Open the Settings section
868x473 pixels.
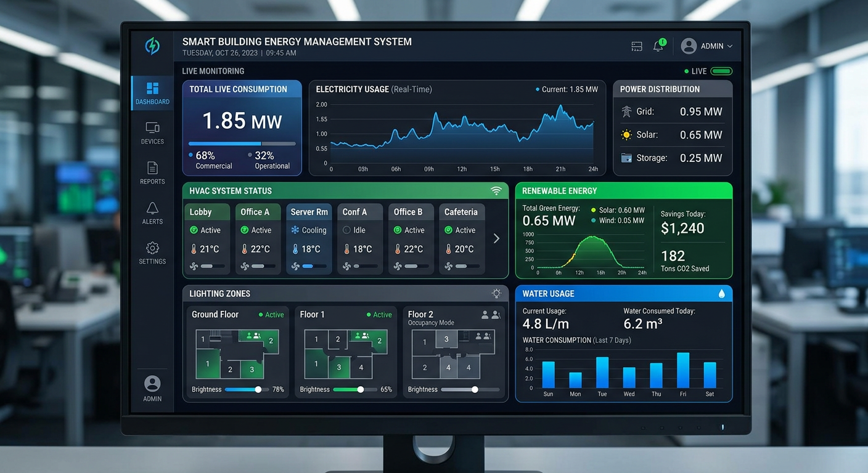pyautogui.click(x=152, y=253)
